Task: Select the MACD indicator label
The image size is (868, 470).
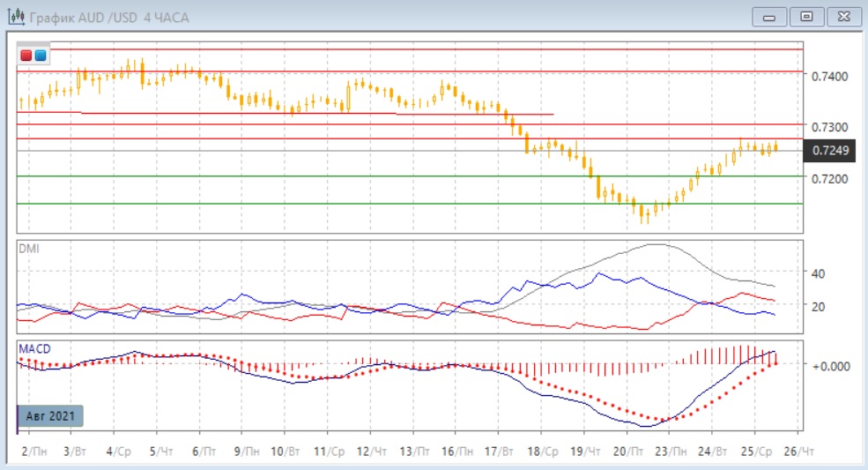Action: [33, 349]
